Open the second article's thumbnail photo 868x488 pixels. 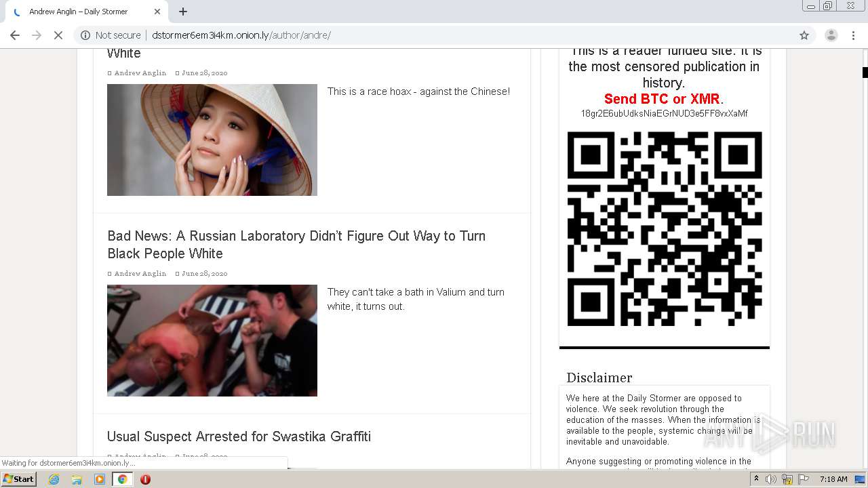pos(212,340)
